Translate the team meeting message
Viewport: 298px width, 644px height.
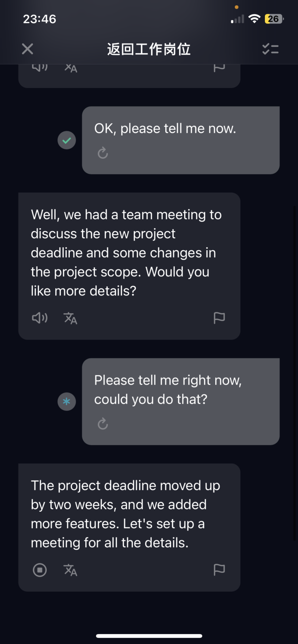point(71,318)
